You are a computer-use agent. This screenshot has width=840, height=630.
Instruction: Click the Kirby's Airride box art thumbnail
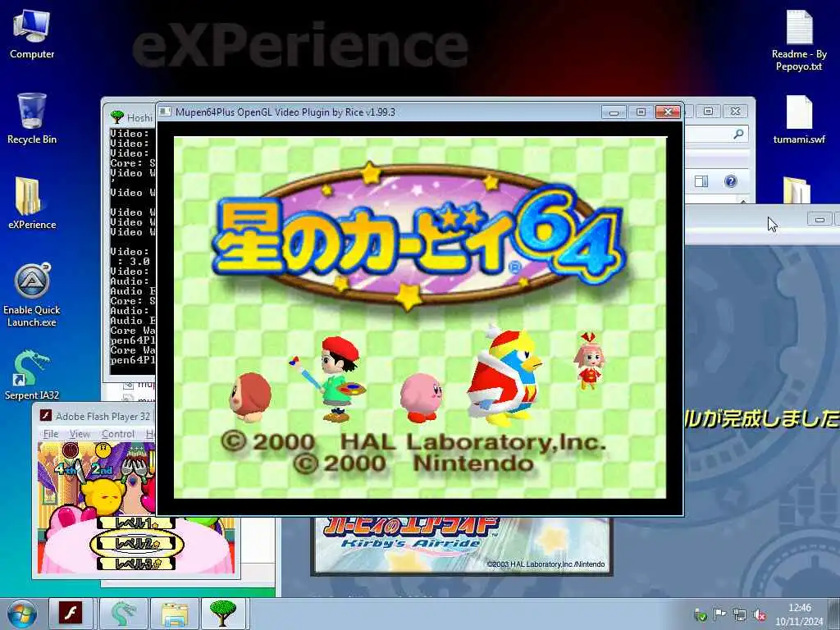(462, 546)
